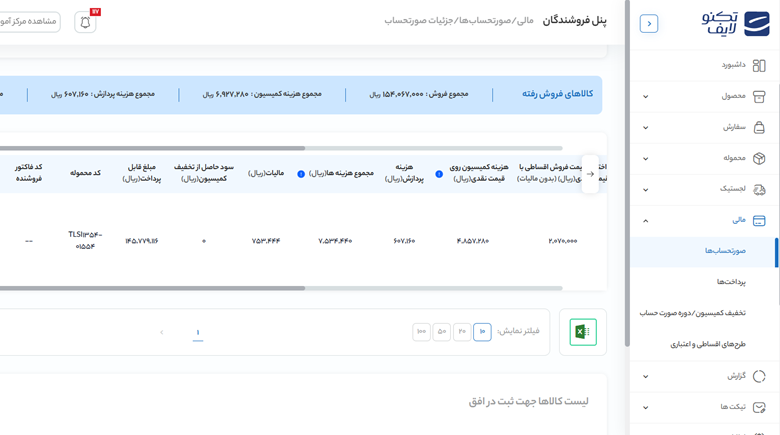Click the table's upper horizontal scrollbar
The width and height of the screenshot is (780, 435).
point(150,148)
